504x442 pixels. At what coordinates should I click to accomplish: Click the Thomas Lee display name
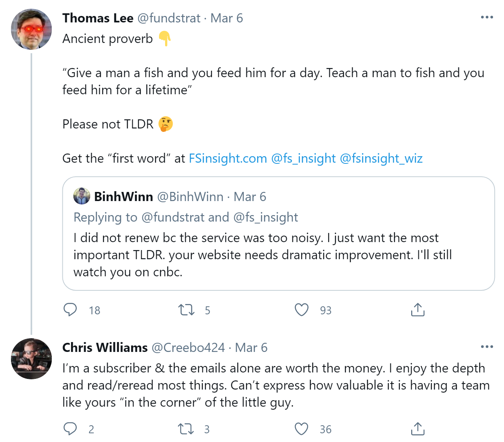(x=98, y=18)
